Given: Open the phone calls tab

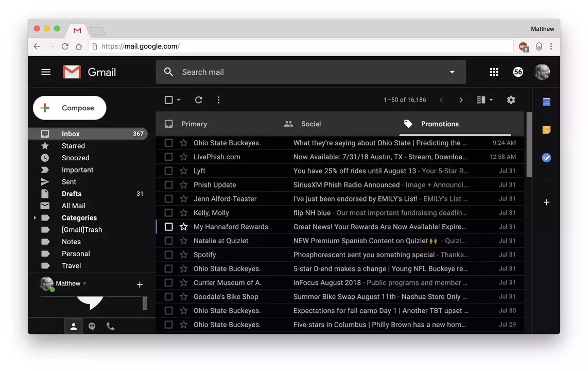Looking at the screenshot, I should pyautogui.click(x=110, y=326).
